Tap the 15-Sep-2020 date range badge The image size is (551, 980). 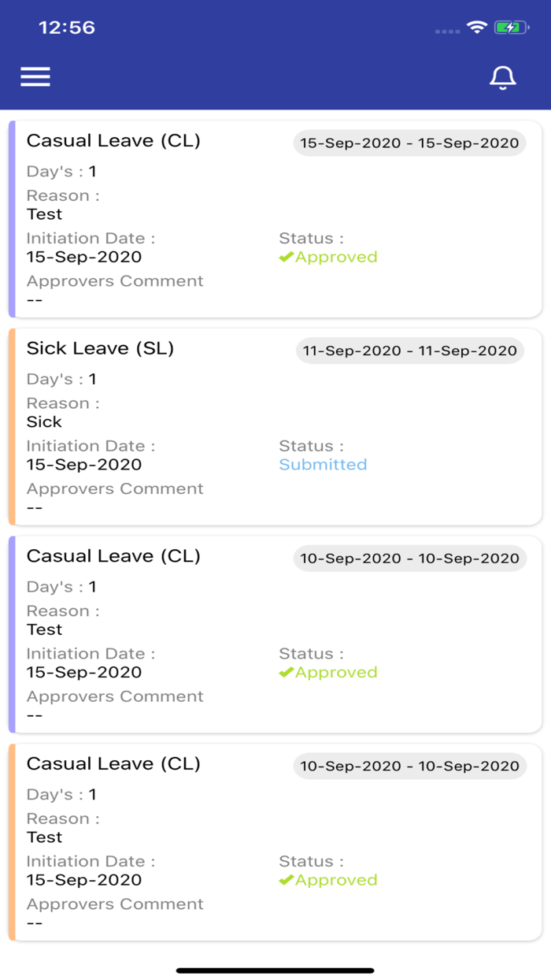coord(409,143)
